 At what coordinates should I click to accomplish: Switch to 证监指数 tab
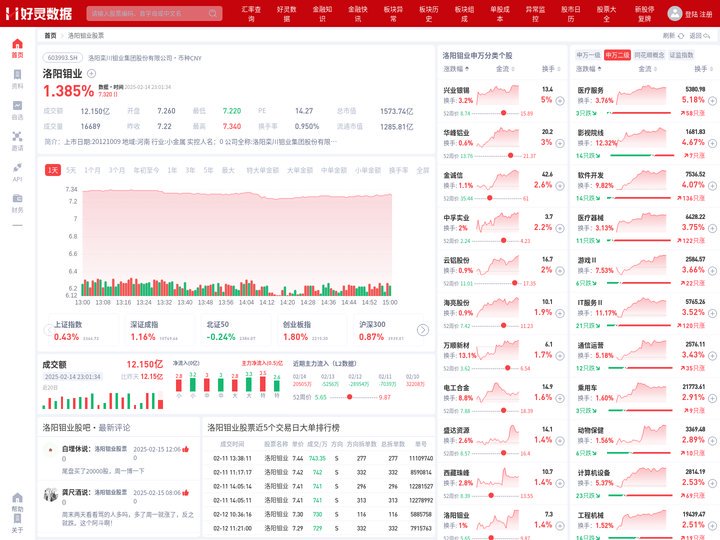point(681,55)
